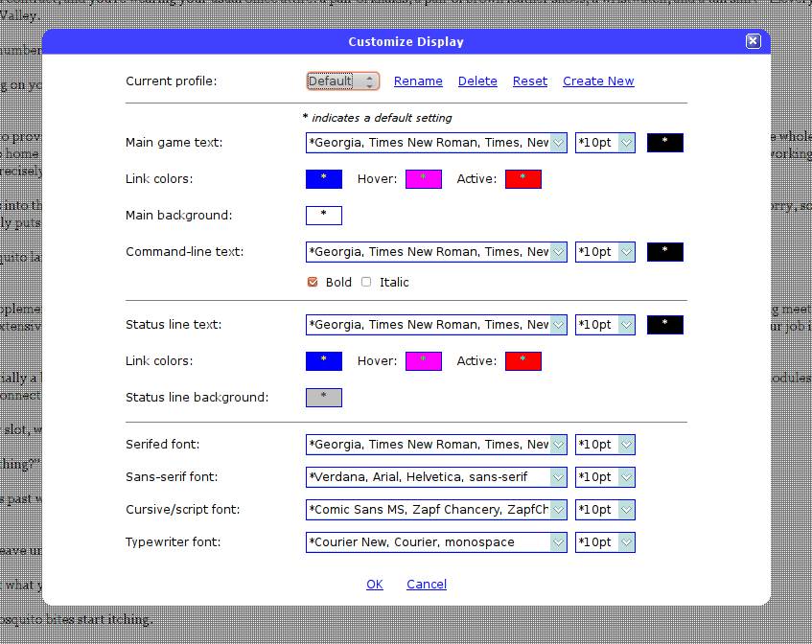Pick Status line text color swatch
This screenshot has height=644, width=812.
[665, 325]
